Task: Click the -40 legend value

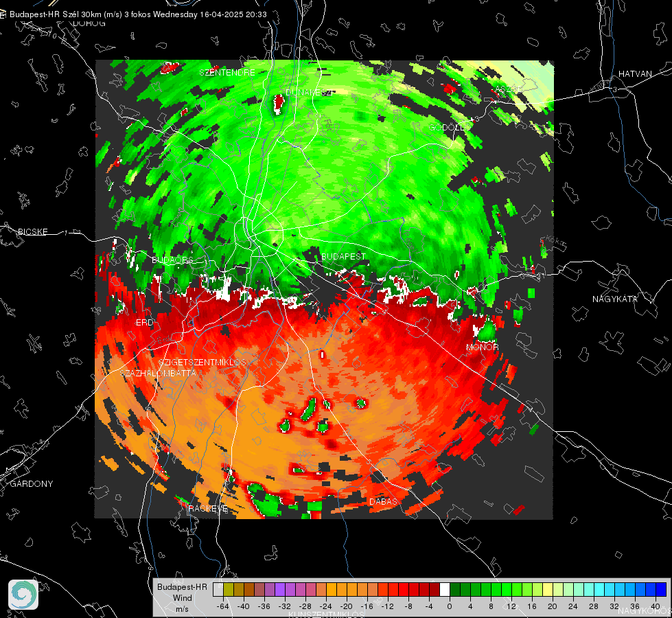Action: pos(244,606)
